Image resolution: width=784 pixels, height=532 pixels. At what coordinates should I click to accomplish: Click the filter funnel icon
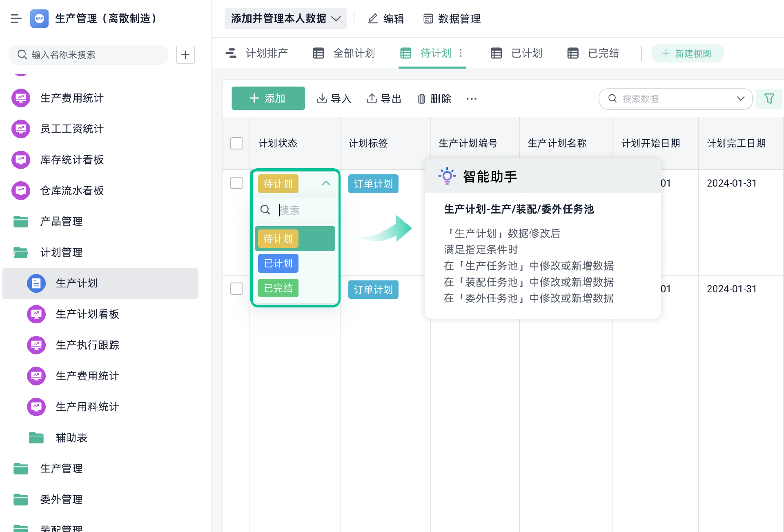(x=769, y=98)
